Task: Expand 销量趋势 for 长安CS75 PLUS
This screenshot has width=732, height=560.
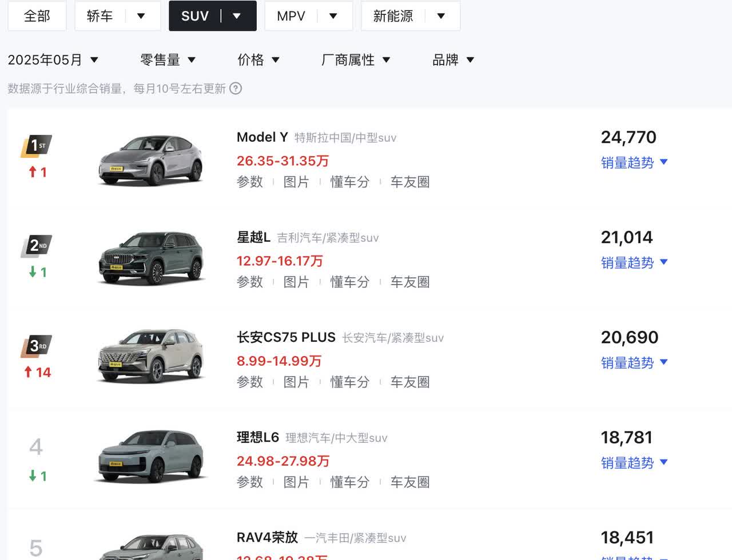Action: tap(634, 363)
